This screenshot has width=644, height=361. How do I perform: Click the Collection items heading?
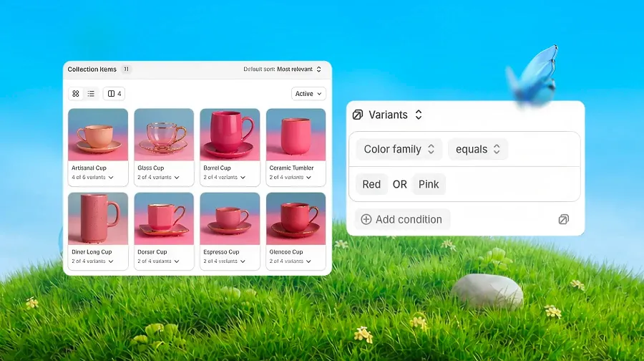pyautogui.click(x=92, y=69)
